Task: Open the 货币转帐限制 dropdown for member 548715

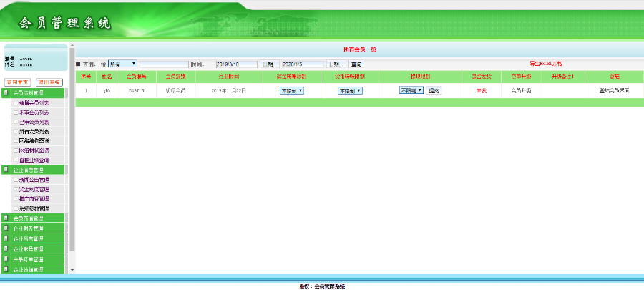Action: point(350,90)
